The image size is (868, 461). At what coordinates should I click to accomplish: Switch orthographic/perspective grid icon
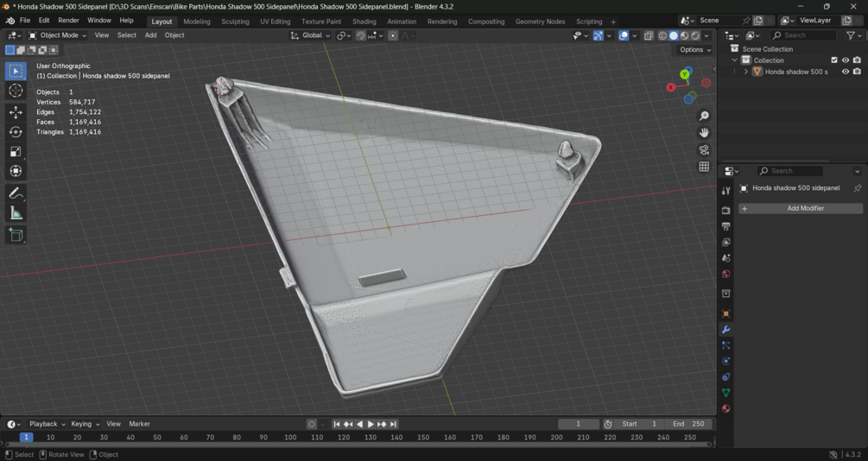point(704,167)
